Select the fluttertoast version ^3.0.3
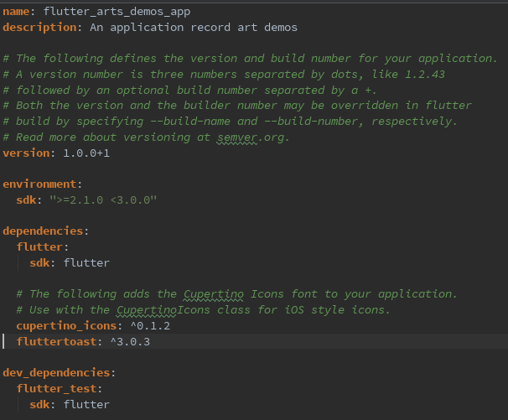This screenshot has width=508, height=420. [x=130, y=341]
